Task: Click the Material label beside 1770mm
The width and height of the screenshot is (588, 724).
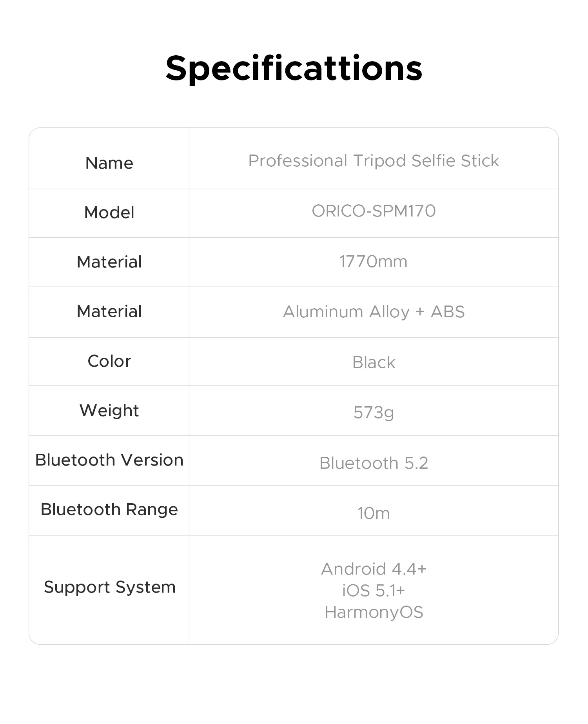Action: (x=109, y=262)
